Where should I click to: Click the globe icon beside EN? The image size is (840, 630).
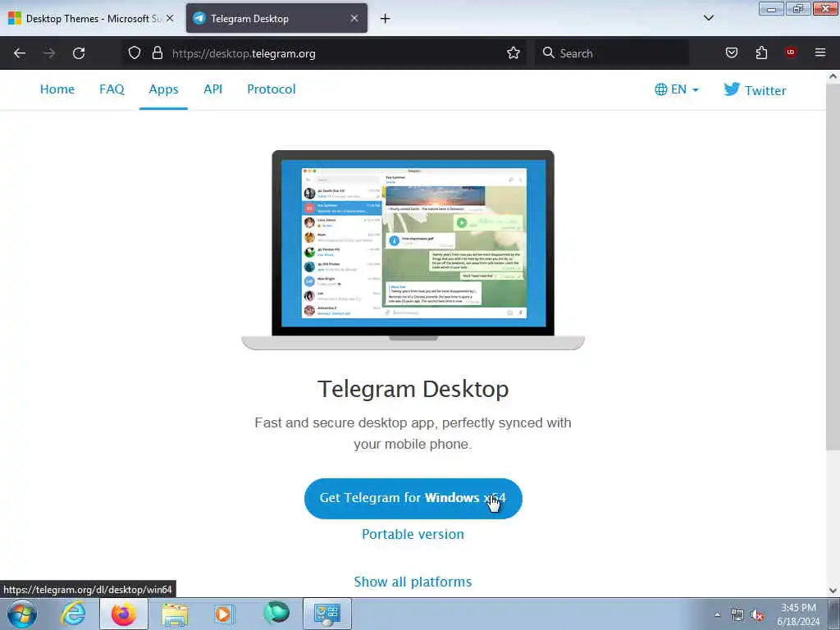[x=661, y=89]
